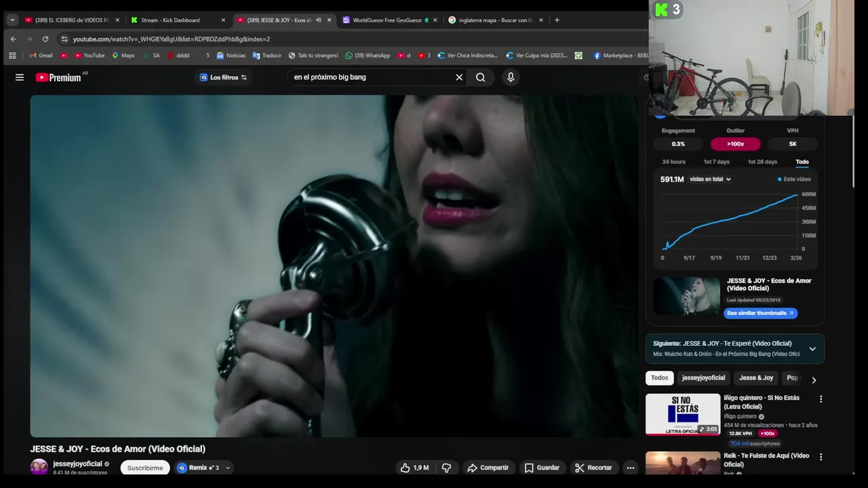
Task: Clear the search box text
Action: click(459, 77)
